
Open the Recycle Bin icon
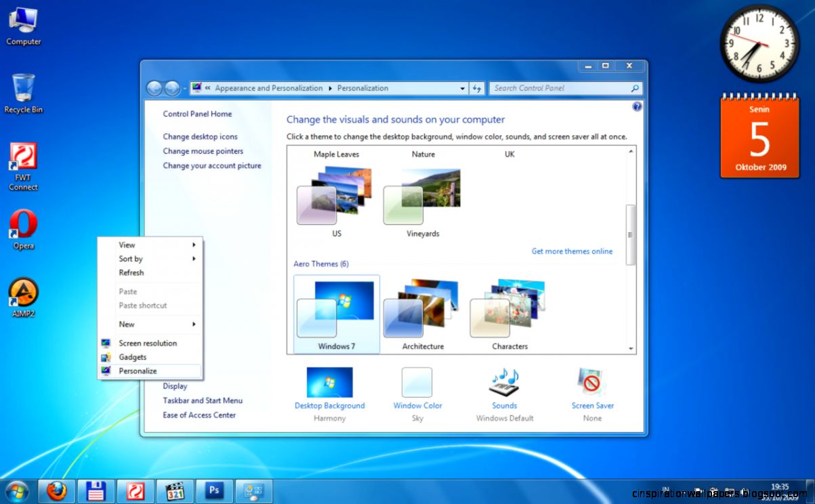(x=23, y=93)
